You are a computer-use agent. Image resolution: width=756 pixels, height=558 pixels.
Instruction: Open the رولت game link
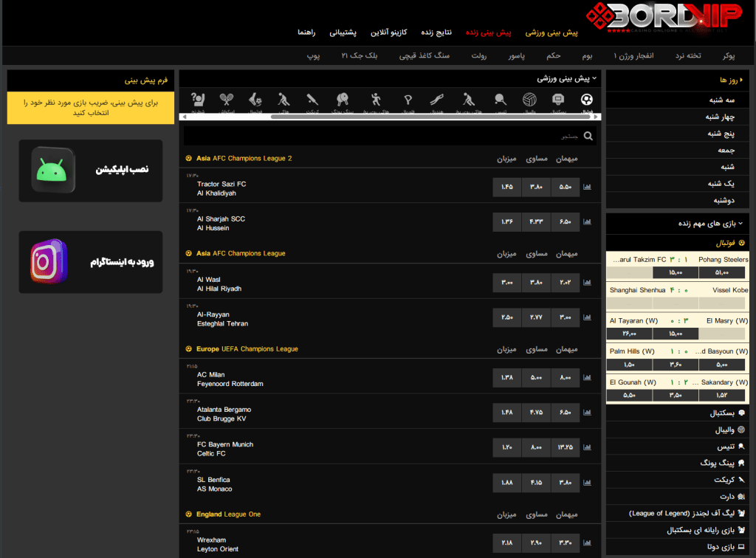pyautogui.click(x=478, y=56)
